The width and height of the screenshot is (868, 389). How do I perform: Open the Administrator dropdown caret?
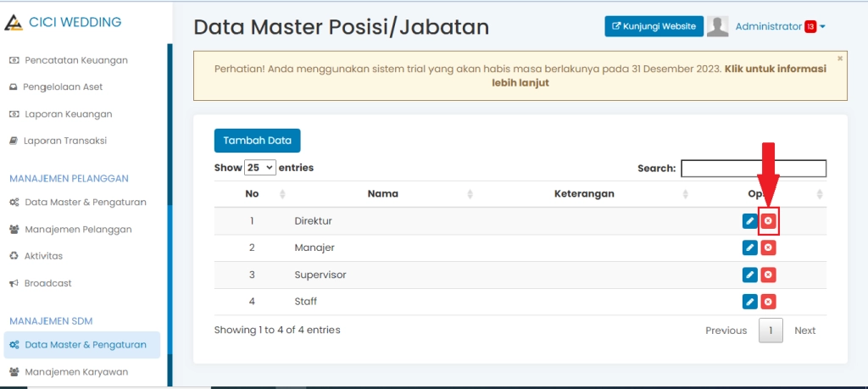click(822, 26)
